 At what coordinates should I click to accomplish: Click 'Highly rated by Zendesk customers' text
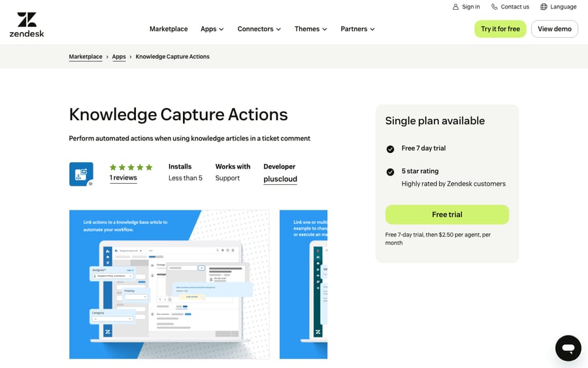[453, 184]
